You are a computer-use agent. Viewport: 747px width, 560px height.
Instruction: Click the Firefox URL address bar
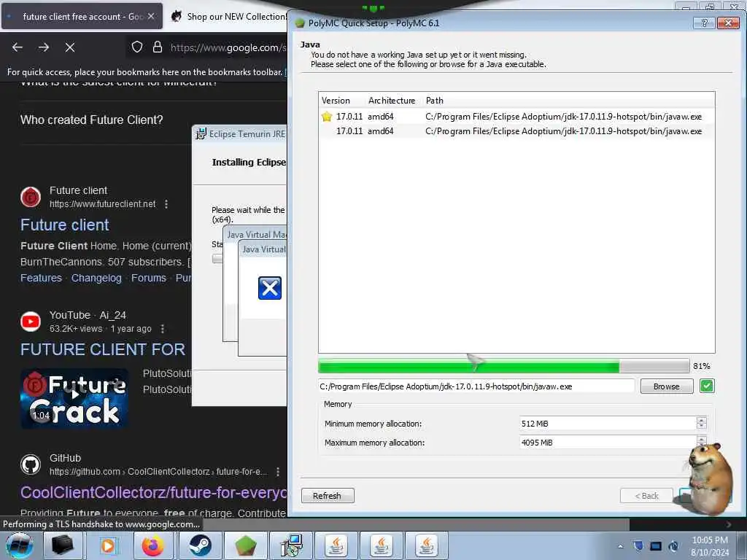228,47
